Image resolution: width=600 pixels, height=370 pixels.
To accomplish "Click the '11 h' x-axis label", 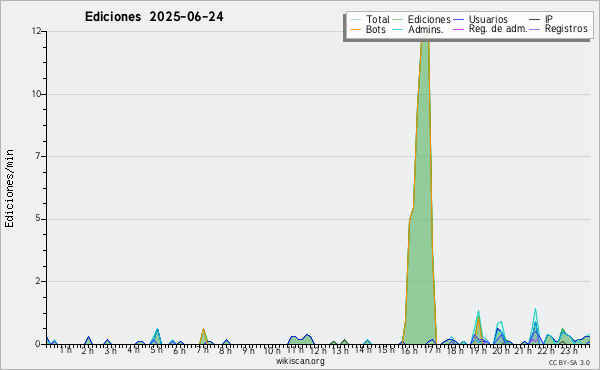I will [x=295, y=350].
